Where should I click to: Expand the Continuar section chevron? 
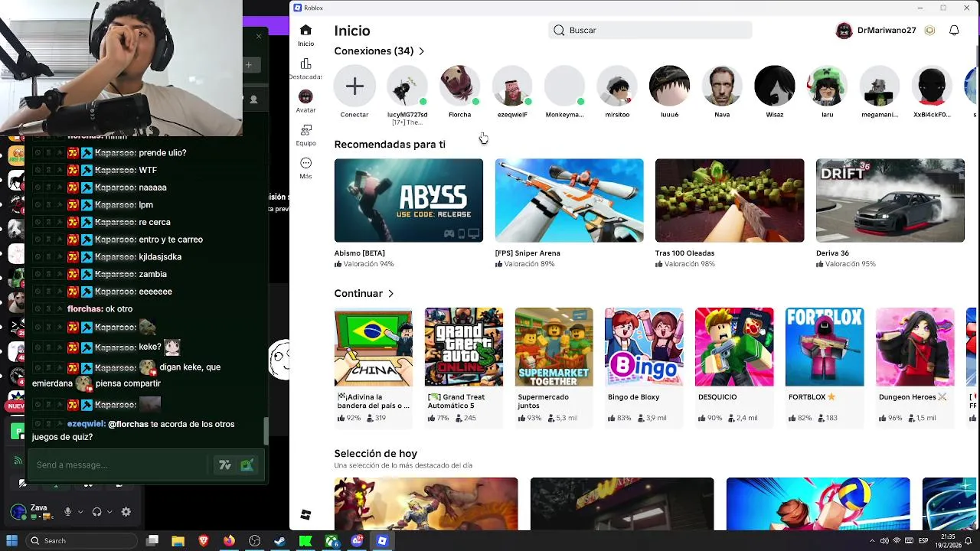(390, 294)
